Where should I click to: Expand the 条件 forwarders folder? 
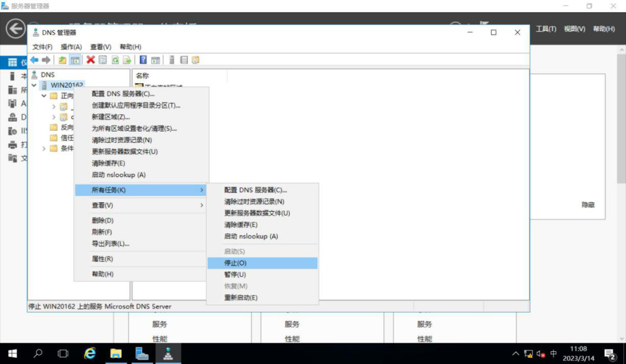point(44,148)
